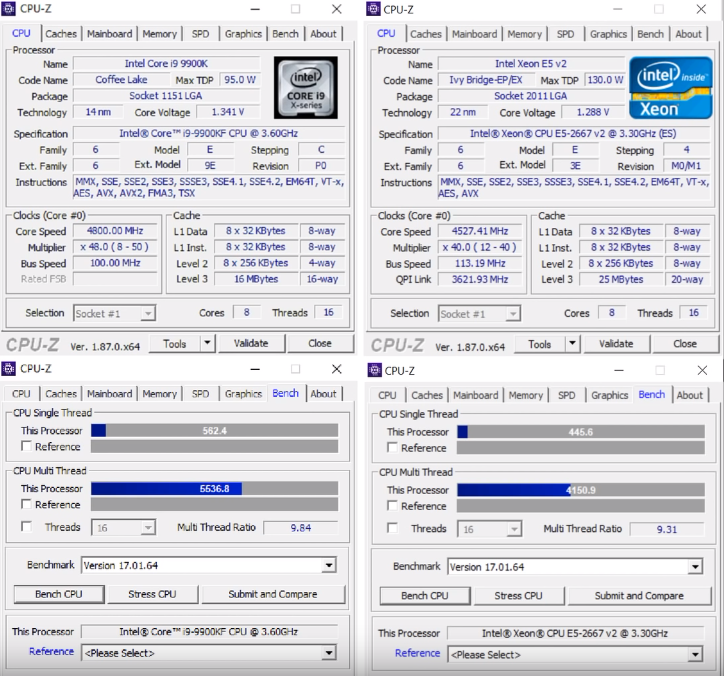Click the 113.19 MHz Bus Speed value
This screenshot has width=724, height=676.
point(480,263)
